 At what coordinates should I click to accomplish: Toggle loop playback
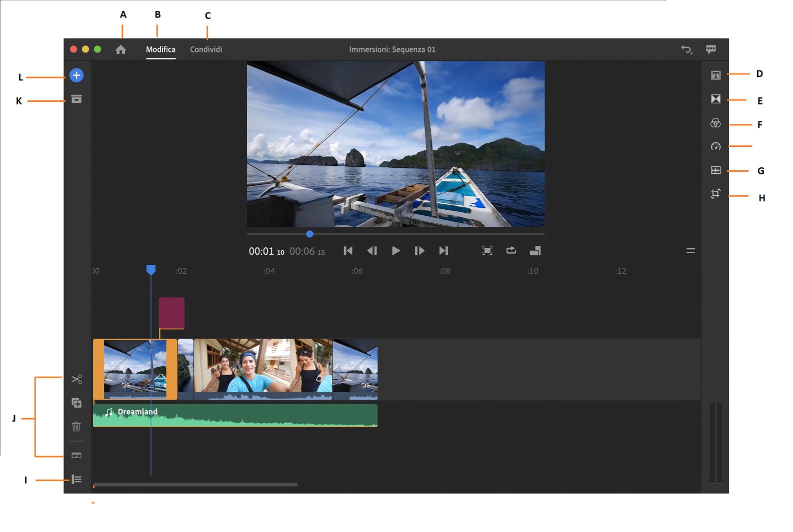pyautogui.click(x=511, y=250)
